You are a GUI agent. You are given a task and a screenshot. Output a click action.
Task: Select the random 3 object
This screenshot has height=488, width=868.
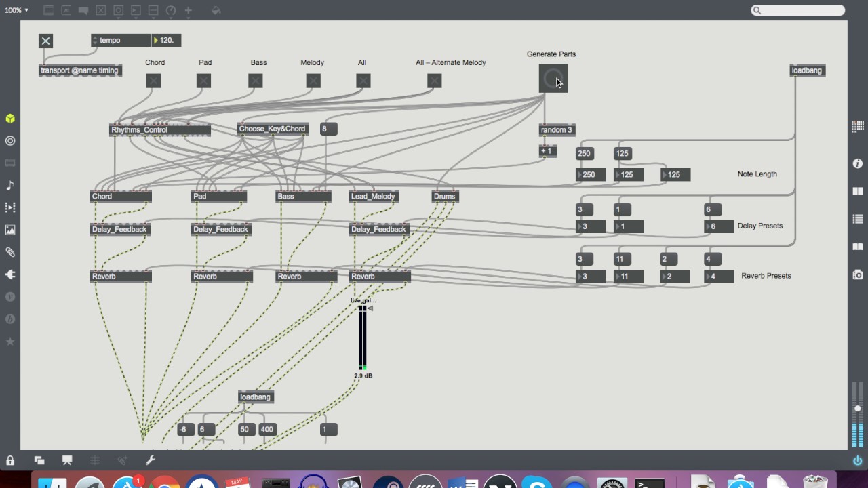[x=556, y=130]
